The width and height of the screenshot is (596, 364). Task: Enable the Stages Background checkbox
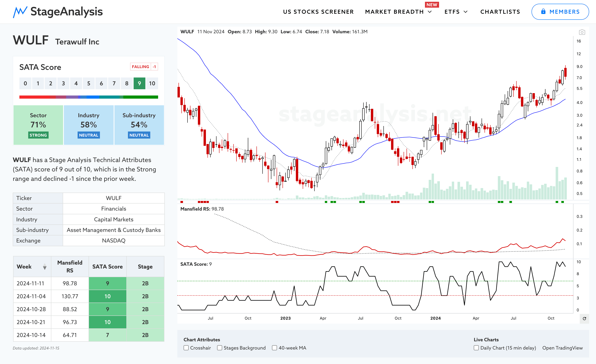click(x=219, y=348)
